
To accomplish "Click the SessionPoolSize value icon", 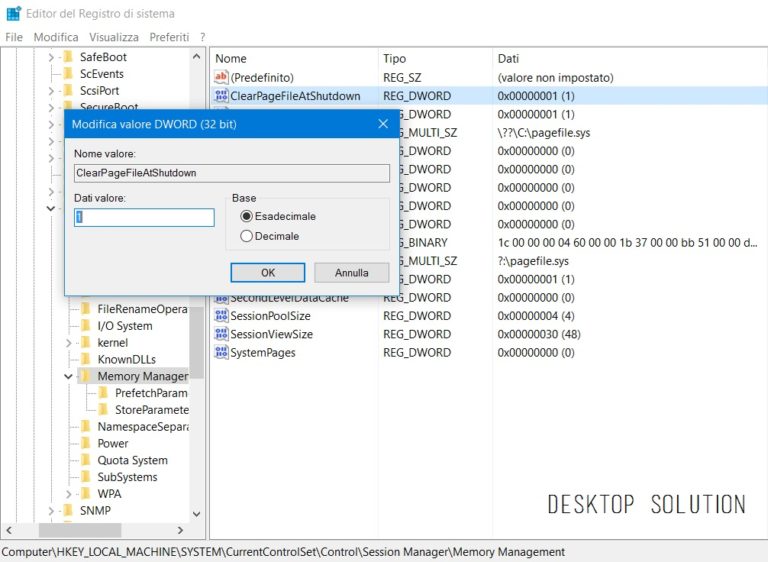I will [x=222, y=316].
